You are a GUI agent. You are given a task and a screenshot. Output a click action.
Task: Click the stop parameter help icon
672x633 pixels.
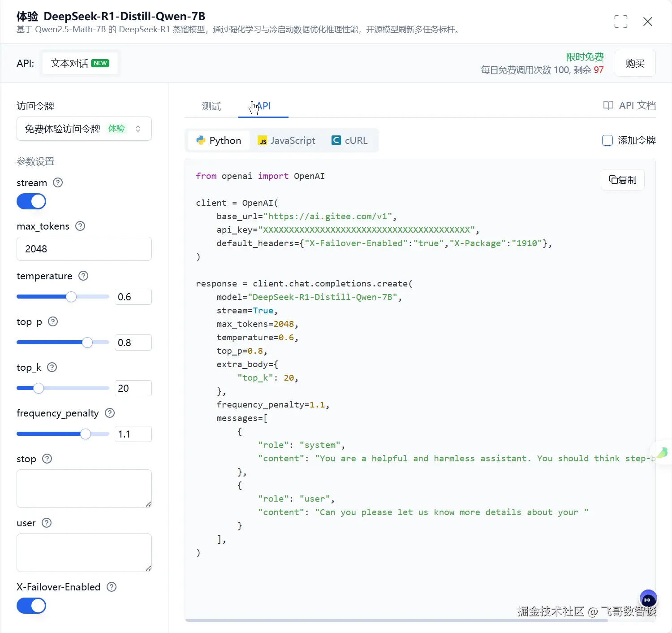click(x=47, y=459)
